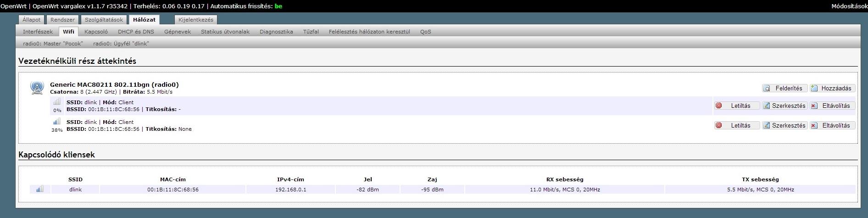
Task: Toggle Automatikus frissítés 'be' status
Action: tap(278, 6)
